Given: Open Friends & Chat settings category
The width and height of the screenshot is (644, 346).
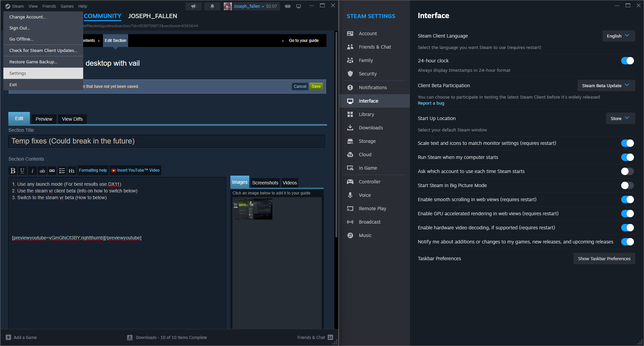Looking at the screenshot, I should pos(374,47).
